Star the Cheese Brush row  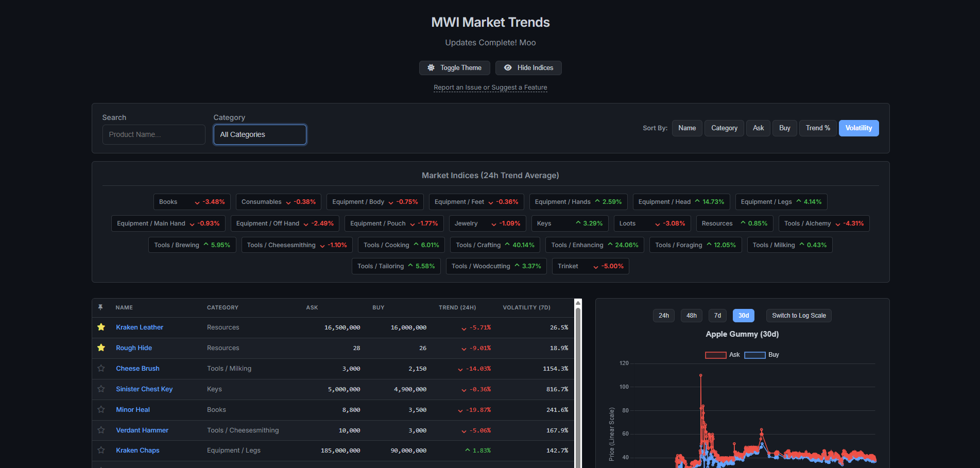click(101, 369)
